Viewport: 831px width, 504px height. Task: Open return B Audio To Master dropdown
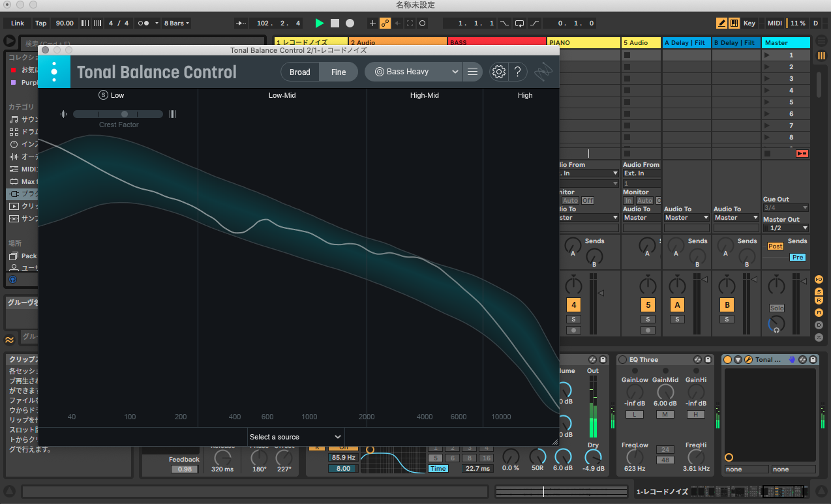click(736, 218)
